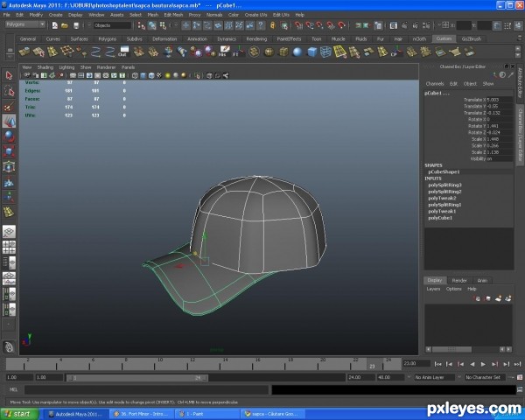Open Autodesk Maya 2011 taskbar button
The width and height of the screenshot is (525, 420).
click(77, 414)
